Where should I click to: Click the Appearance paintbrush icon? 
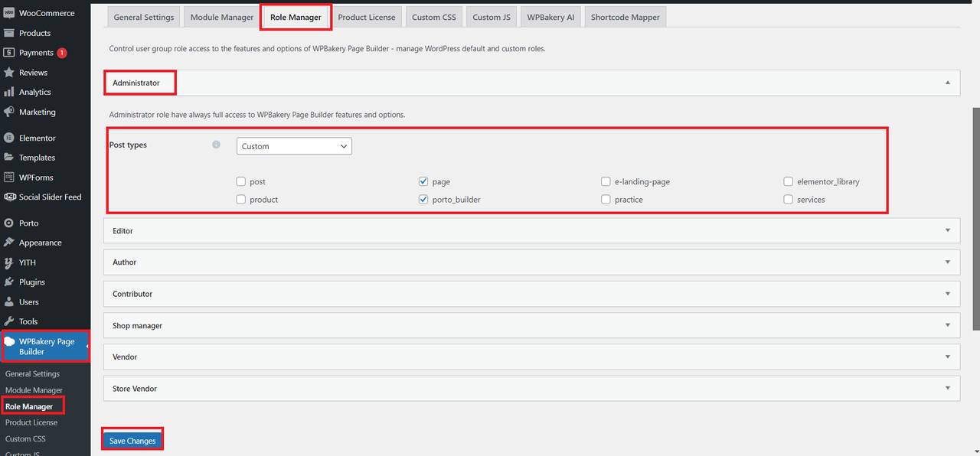tap(9, 243)
